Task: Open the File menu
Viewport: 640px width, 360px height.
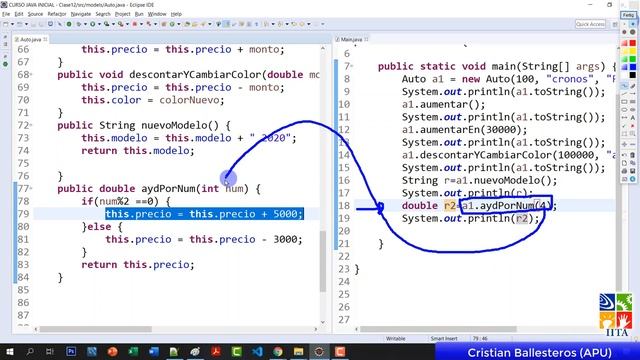Action: tap(6, 14)
